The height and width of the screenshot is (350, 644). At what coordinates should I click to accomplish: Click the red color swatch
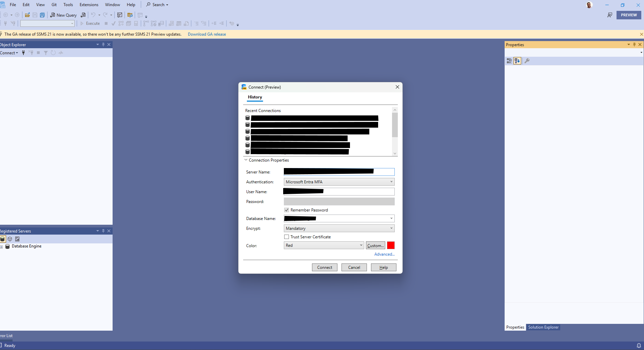point(391,245)
